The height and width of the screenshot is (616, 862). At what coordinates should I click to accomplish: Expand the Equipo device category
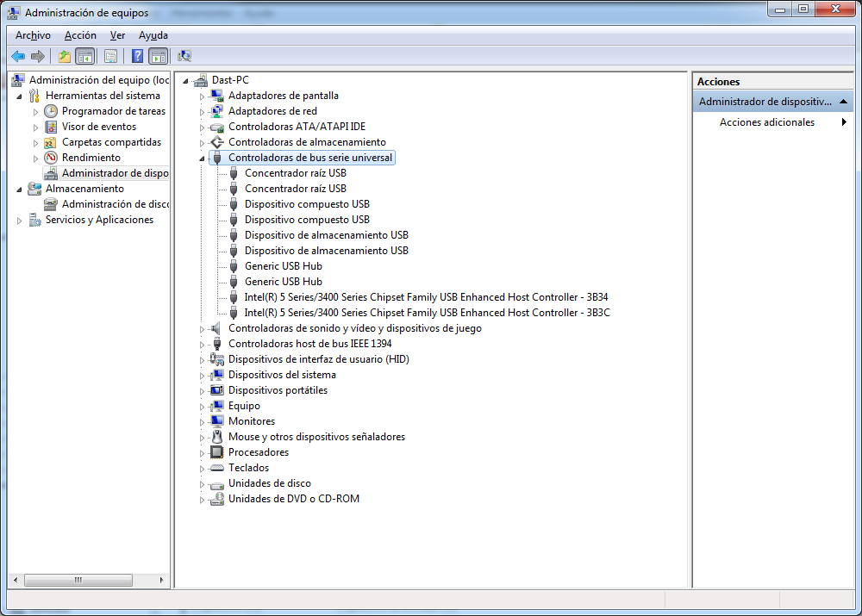(x=202, y=407)
